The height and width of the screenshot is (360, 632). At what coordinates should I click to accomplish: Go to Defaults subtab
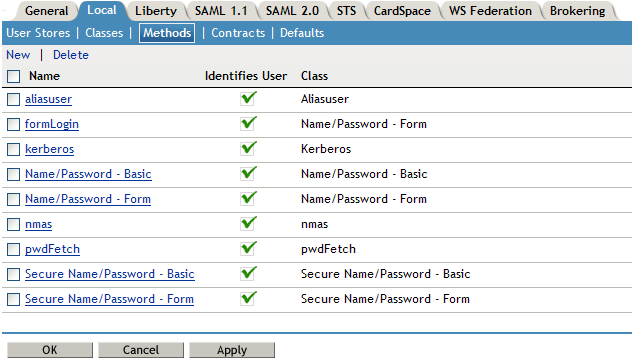coord(302,33)
